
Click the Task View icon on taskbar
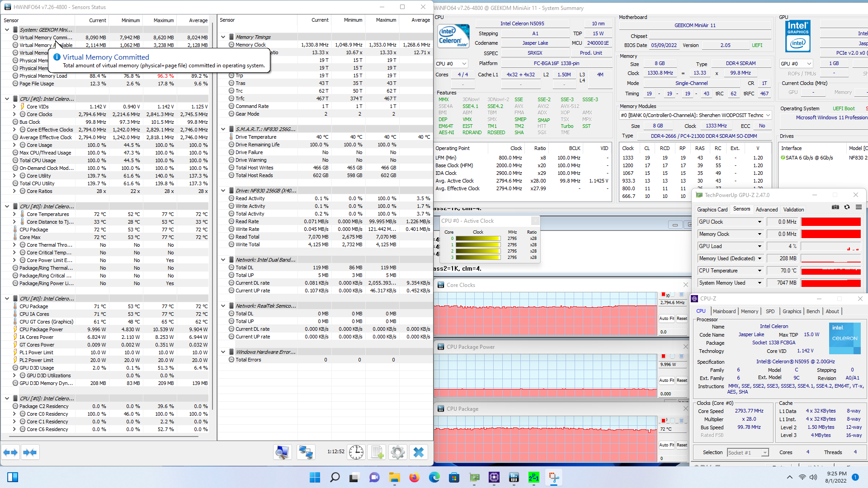tap(354, 477)
